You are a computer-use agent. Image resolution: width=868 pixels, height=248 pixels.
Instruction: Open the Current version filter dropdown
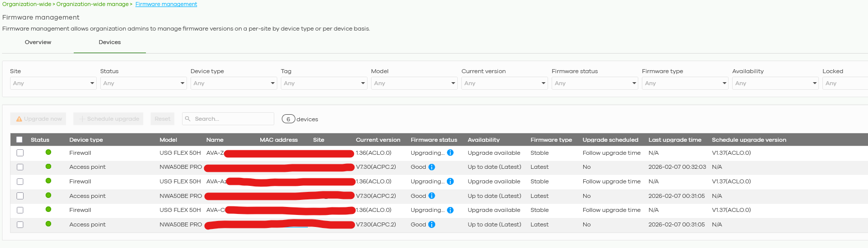pos(504,83)
